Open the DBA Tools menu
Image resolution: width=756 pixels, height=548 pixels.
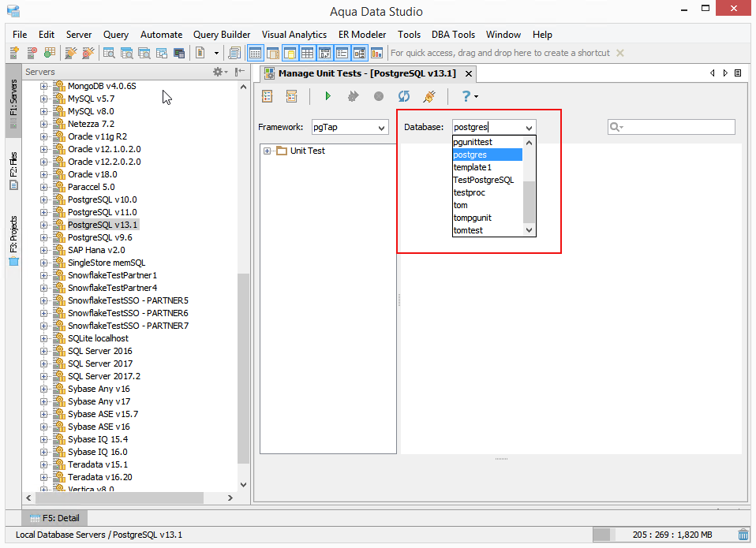tap(453, 35)
